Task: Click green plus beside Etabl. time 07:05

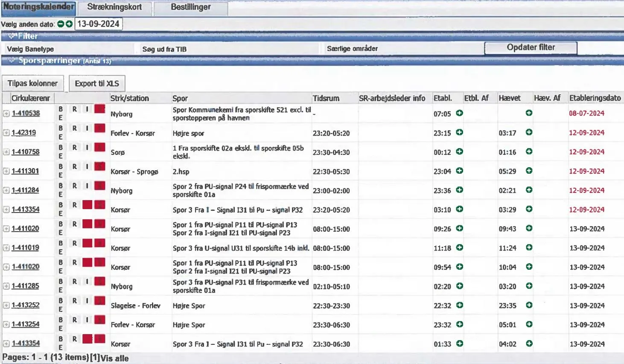Action: pos(459,113)
